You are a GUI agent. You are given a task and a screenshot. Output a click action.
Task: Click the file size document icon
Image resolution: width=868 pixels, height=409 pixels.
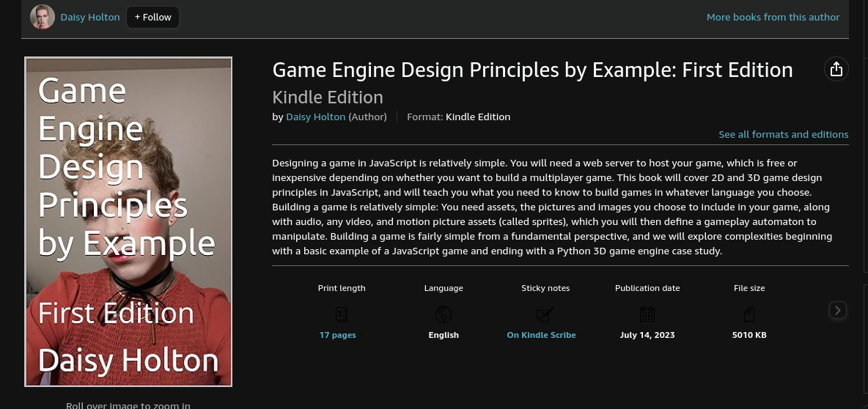[749, 314]
